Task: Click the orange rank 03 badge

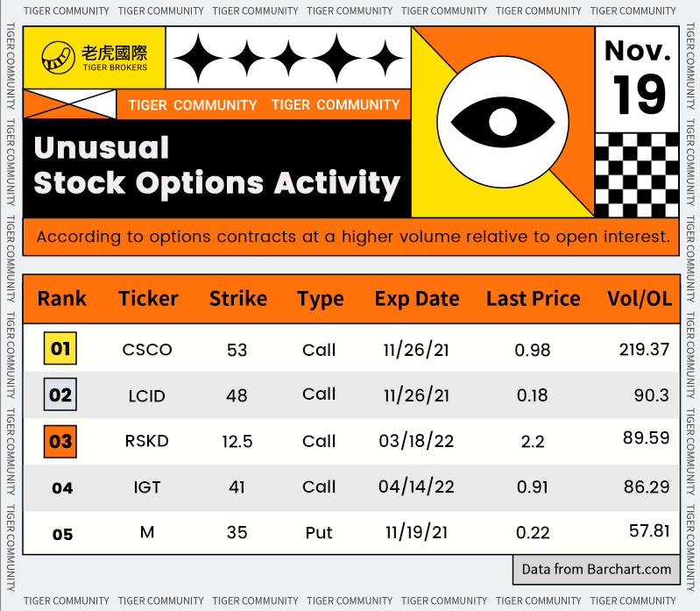Action: tap(60, 441)
